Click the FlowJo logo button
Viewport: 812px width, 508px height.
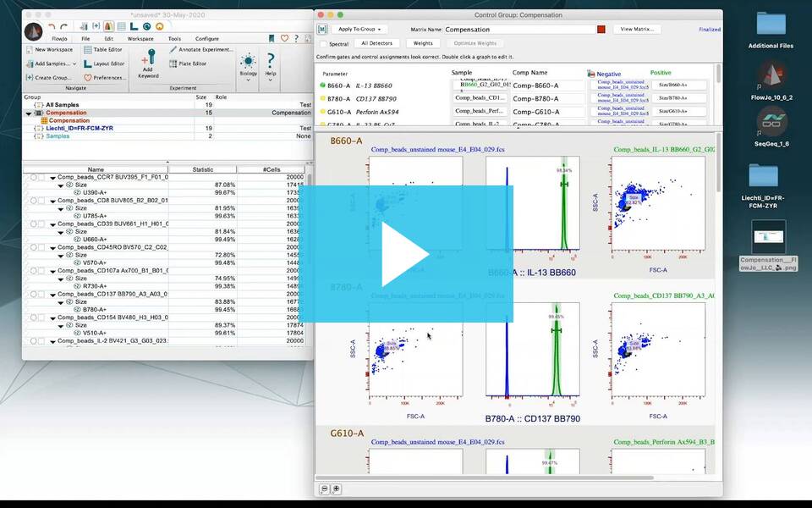(34, 32)
